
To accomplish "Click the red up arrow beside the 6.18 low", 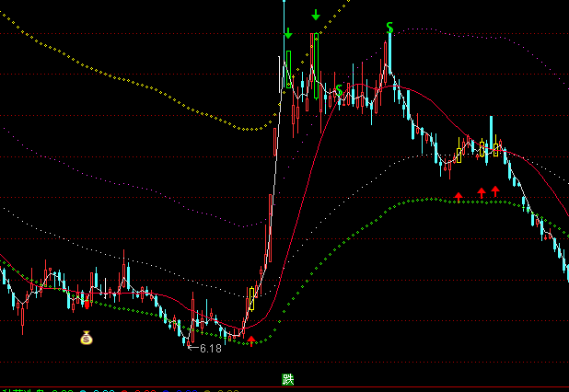I will [x=250, y=341].
